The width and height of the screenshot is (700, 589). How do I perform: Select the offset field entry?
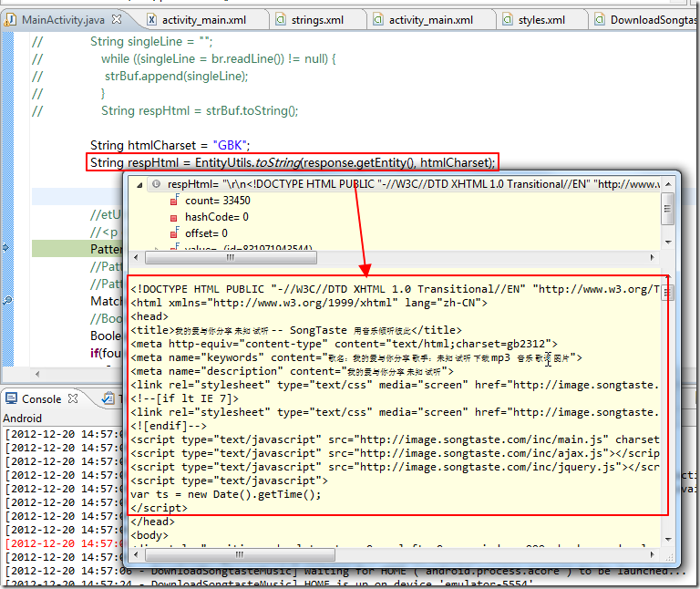pos(206,233)
